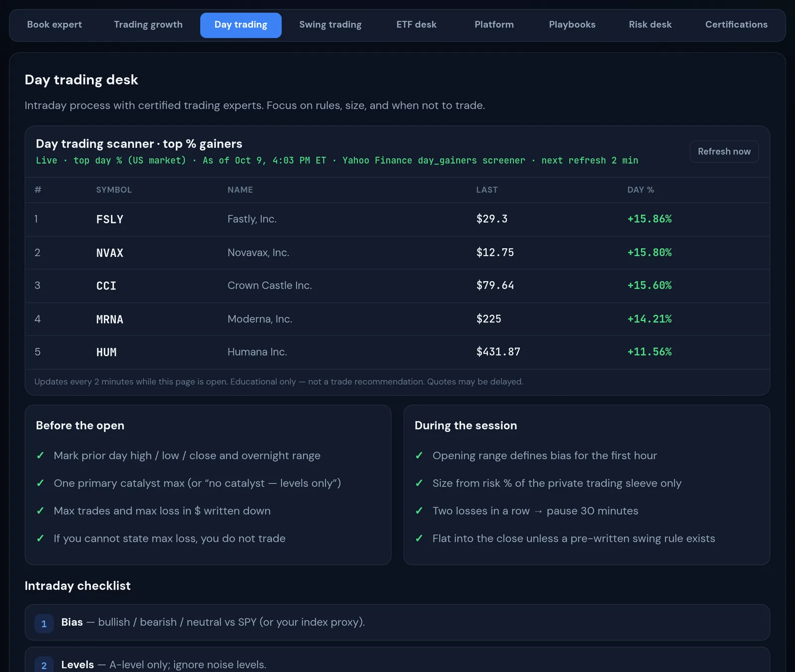Go to the Certifications tab
The width and height of the screenshot is (795, 672).
tap(736, 25)
